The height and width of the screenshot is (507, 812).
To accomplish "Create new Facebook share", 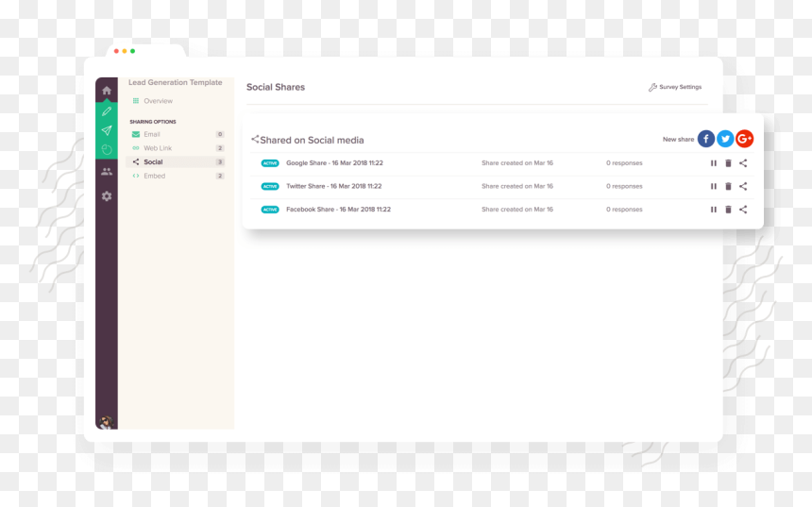I will (706, 139).
